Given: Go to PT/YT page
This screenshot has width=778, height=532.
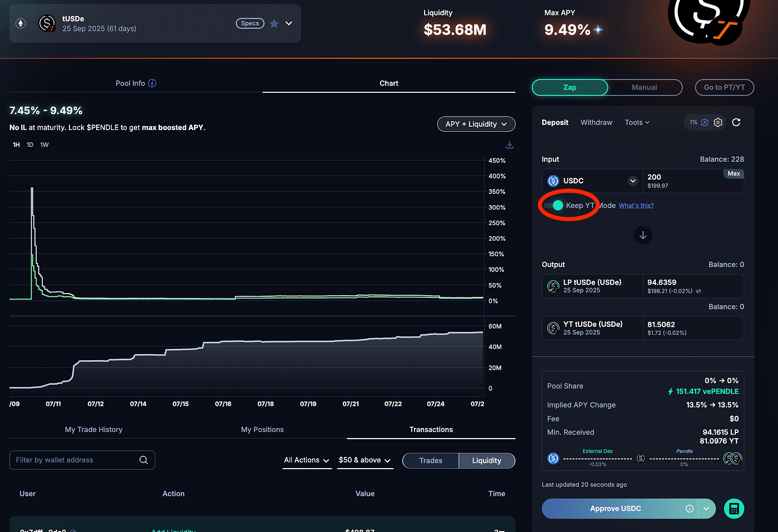Looking at the screenshot, I should pyautogui.click(x=725, y=87).
